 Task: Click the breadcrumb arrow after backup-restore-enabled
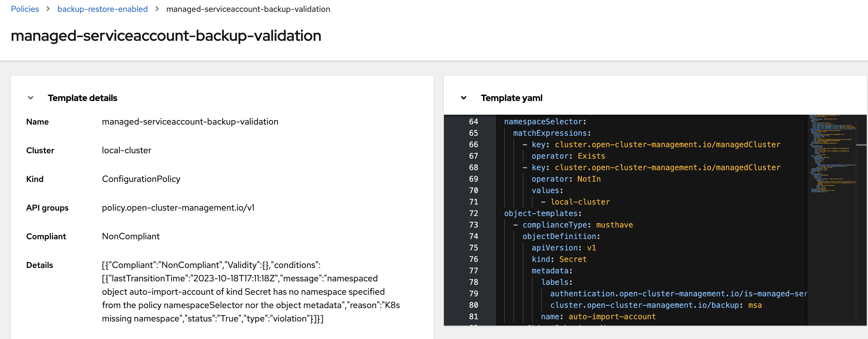tap(157, 9)
